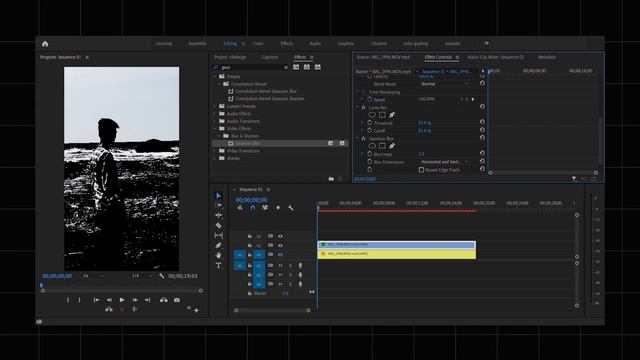Toggle animation stopwatch for Threshold
Screen dimensions: 640x360
pos(369,122)
